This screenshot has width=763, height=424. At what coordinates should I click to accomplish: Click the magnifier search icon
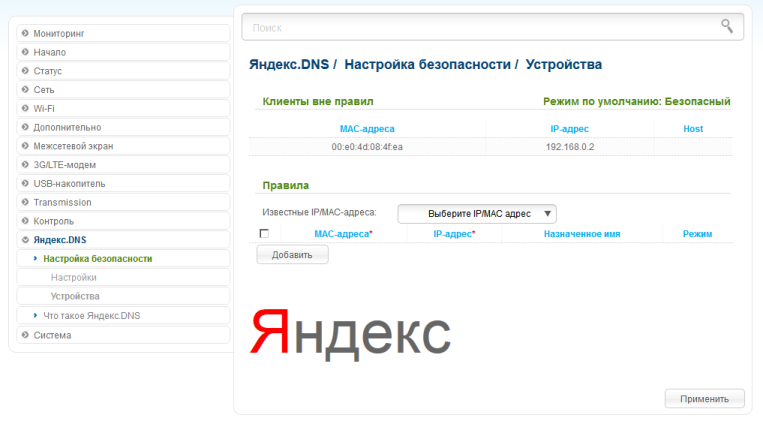coord(727,26)
